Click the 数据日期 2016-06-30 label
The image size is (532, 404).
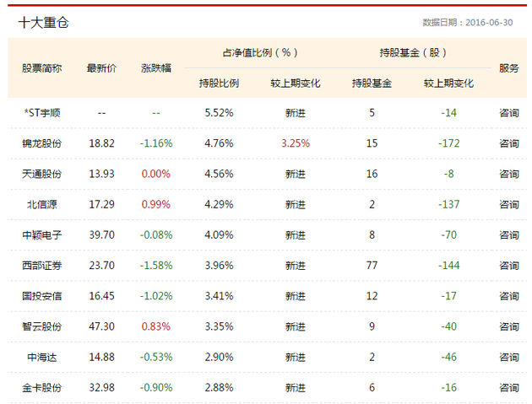pos(468,23)
